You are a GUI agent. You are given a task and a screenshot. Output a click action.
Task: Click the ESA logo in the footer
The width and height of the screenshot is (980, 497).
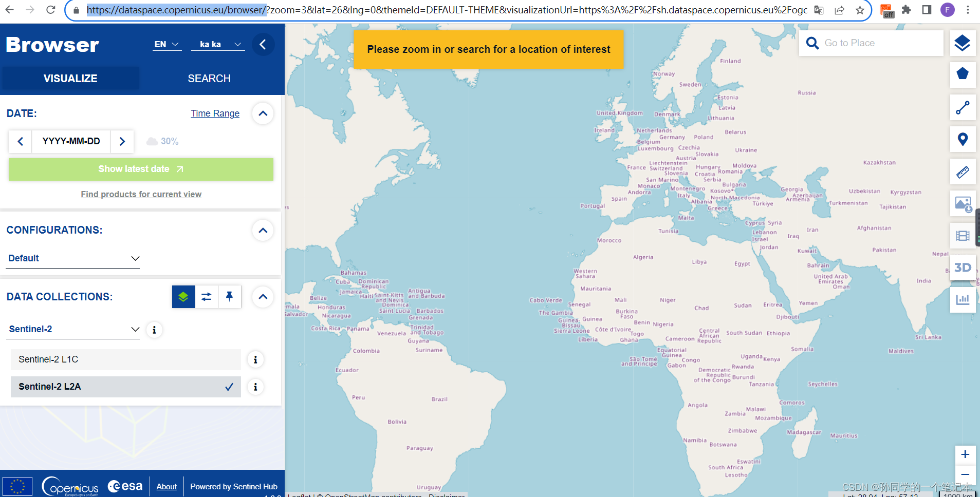point(125,486)
